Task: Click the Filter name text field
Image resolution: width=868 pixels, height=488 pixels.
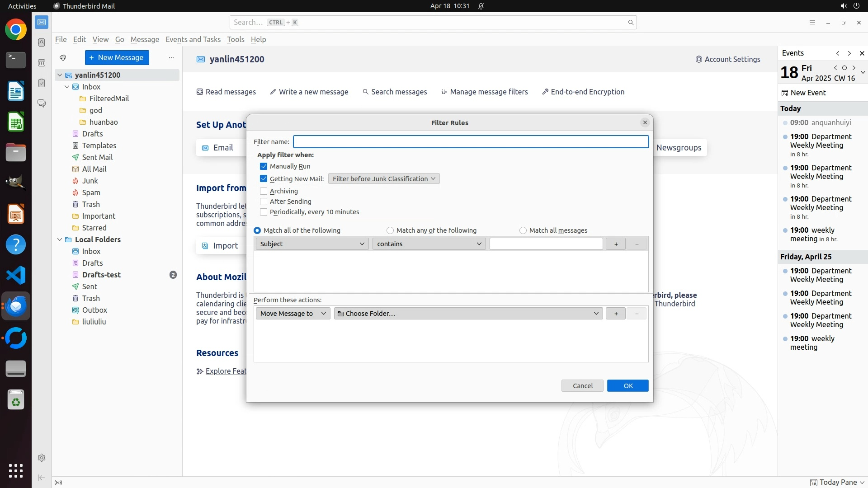Action: click(x=471, y=142)
